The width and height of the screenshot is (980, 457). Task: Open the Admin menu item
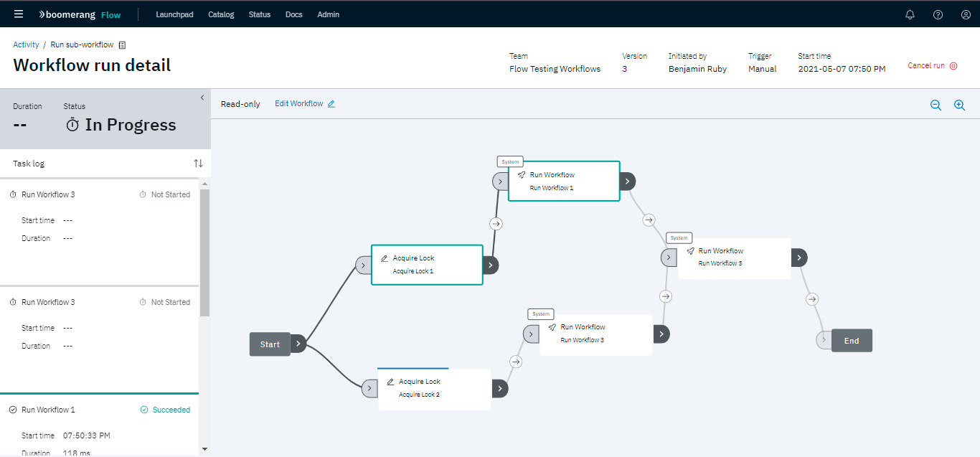click(x=329, y=14)
